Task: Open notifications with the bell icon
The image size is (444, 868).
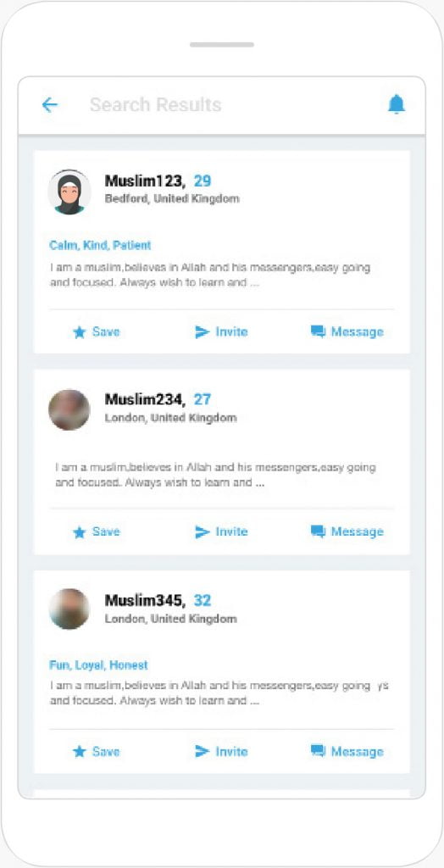Action: point(397,104)
